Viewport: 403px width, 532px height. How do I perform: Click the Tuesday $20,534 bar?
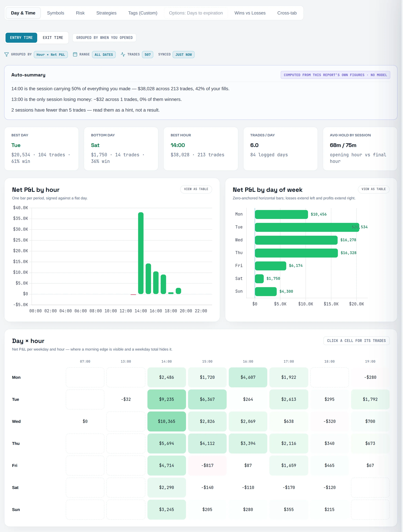point(307,227)
